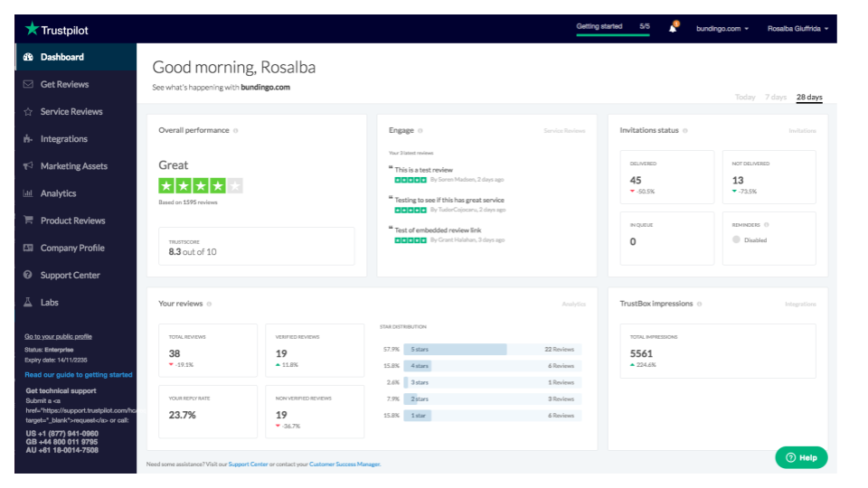Open Product Reviews menu item
This screenshot has height=488, width=868.
pos(76,221)
